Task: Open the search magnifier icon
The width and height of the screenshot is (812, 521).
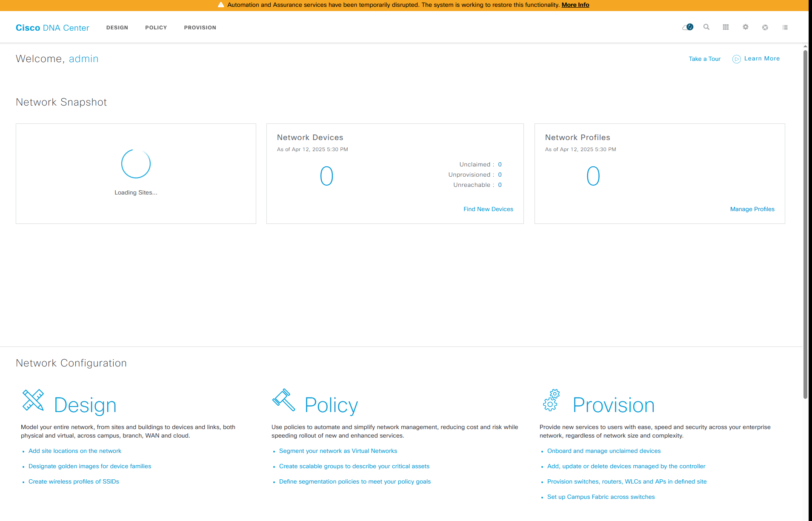Action: point(706,27)
